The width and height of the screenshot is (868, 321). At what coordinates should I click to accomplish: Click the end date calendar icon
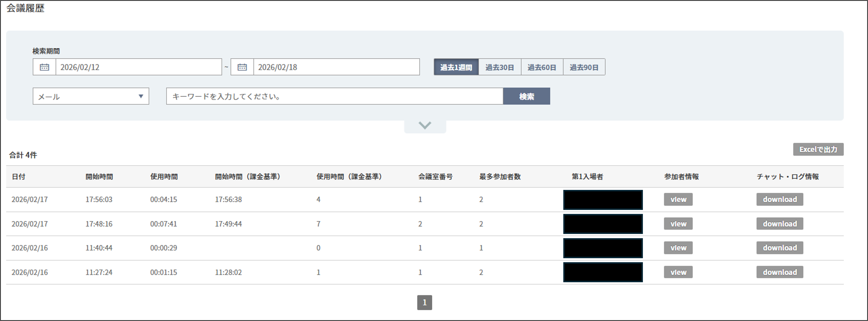click(x=242, y=67)
